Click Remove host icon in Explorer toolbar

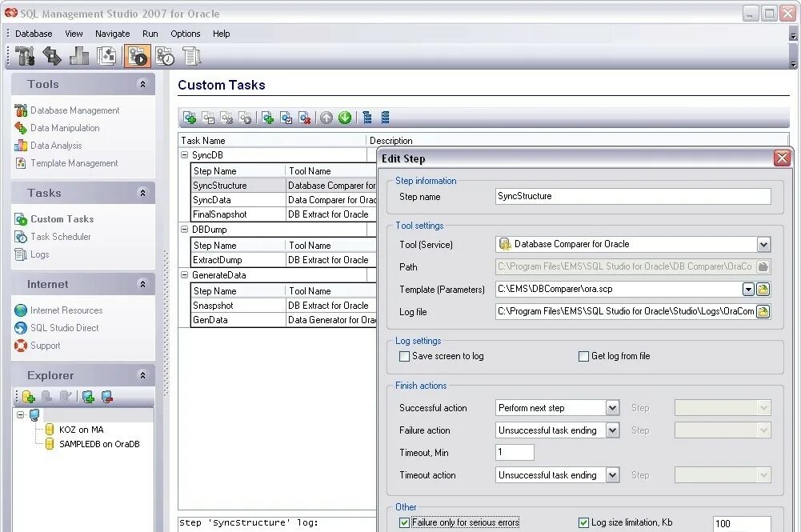coord(106,397)
